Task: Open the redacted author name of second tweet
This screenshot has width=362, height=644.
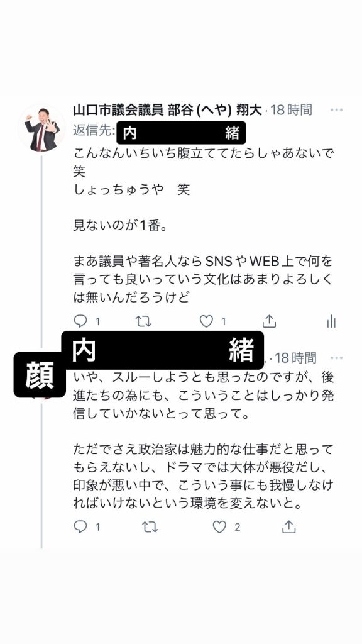Action: tap(163, 350)
